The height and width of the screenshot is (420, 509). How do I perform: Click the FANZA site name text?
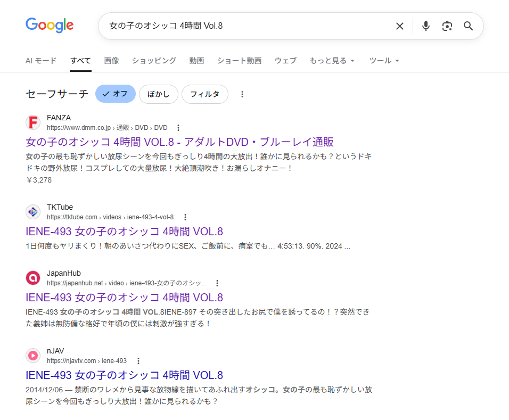[59, 118]
